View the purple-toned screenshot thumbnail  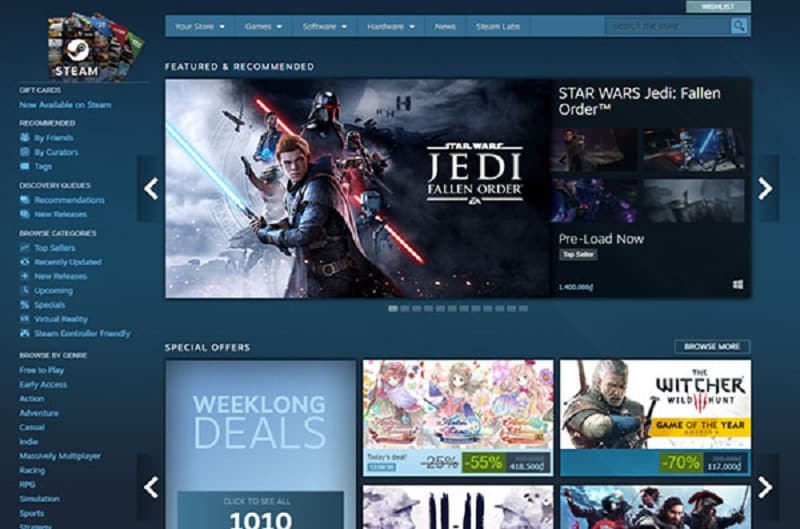point(594,200)
